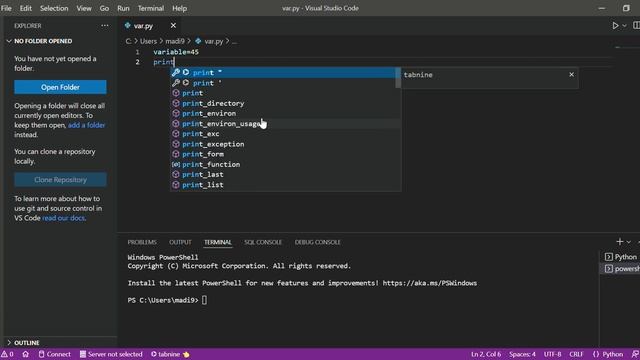Open the Terminal menu
Image resolution: width=640 pixels, height=360 pixels.
[x=151, y=8]
